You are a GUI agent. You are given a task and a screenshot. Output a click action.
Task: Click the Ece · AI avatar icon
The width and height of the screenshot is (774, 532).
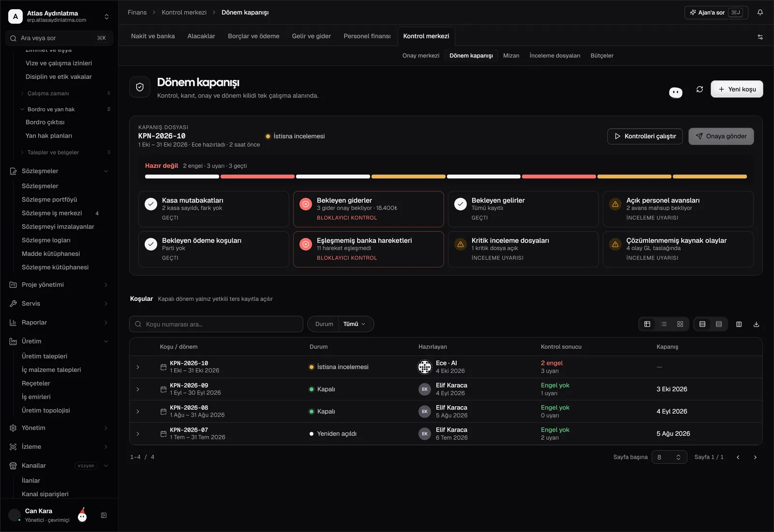click(x=425, y=367)
